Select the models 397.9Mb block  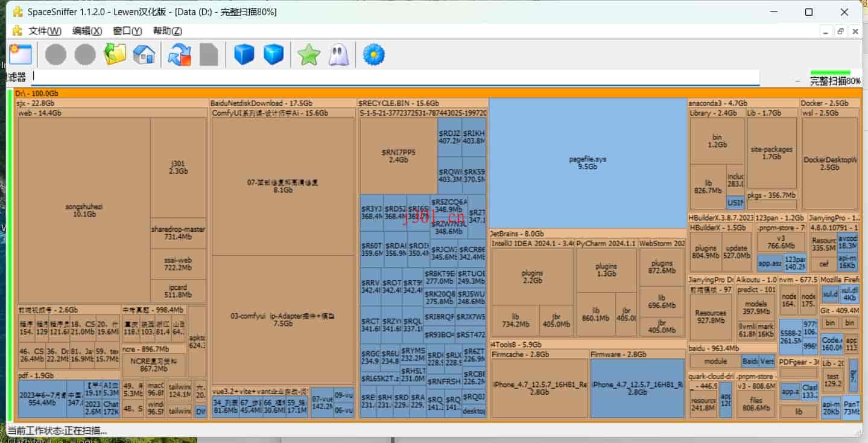[756, 307]
